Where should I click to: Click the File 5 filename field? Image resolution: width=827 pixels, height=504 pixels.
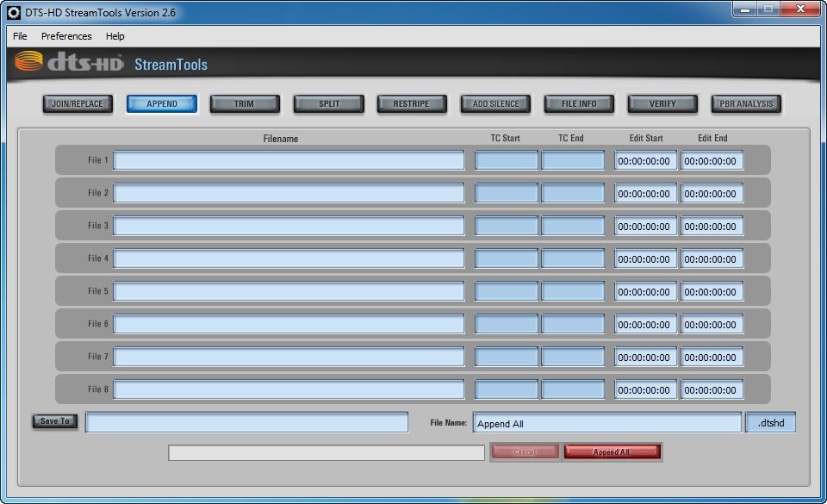tap(289, 291)
